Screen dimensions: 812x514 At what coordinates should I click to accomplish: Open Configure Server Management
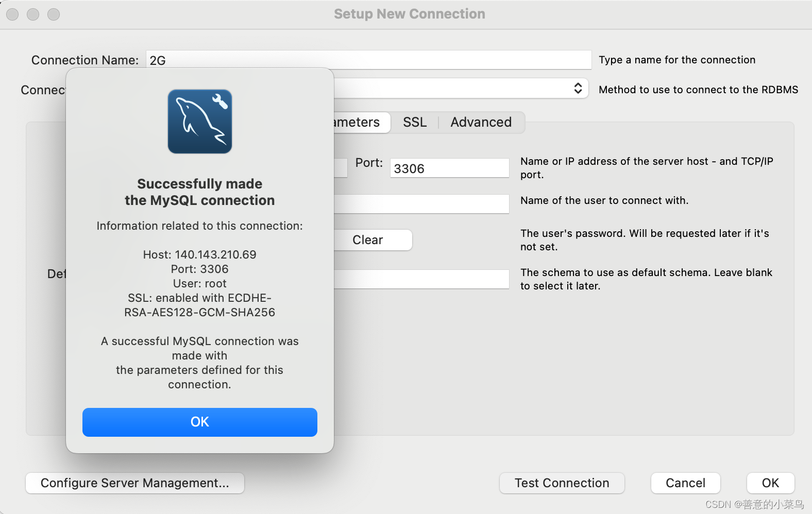(135, 483)
